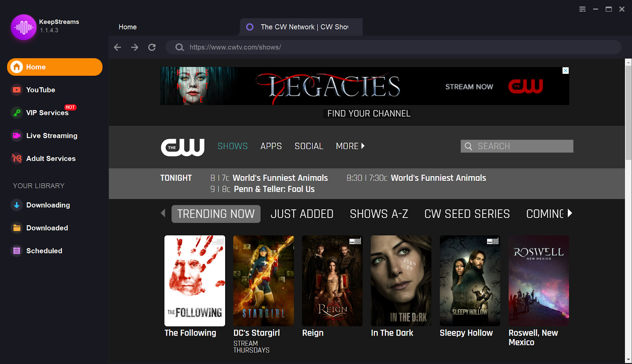
Task: Select the COMING tab
Action: tap(545, 214)
